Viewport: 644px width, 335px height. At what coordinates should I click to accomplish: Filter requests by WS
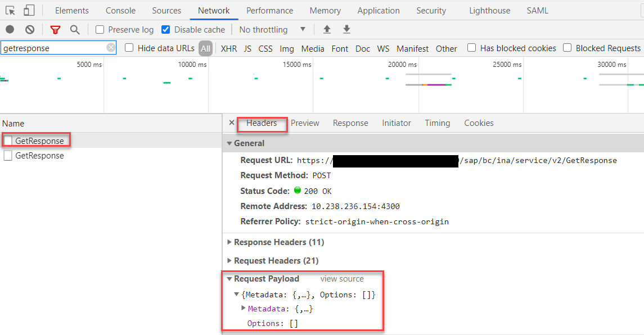tap(383, 48)
